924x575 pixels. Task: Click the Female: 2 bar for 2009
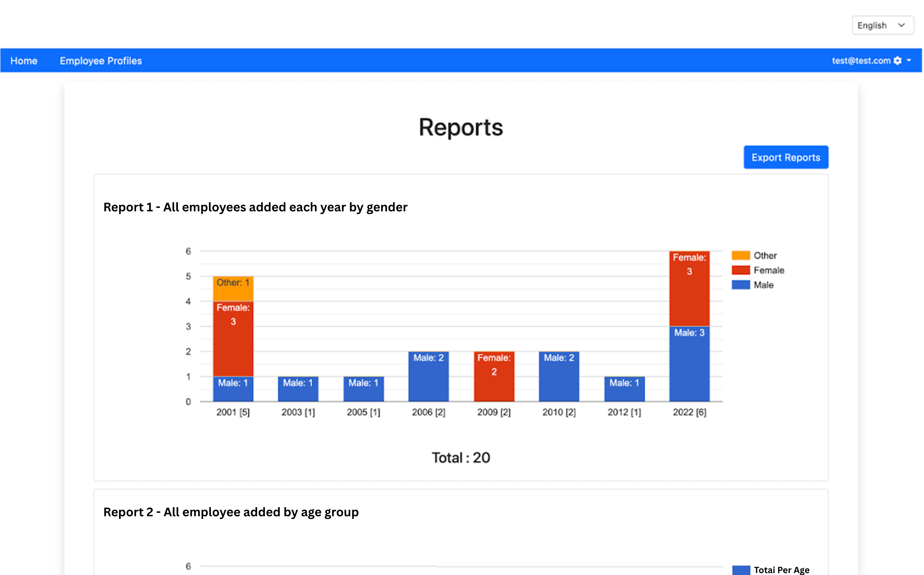(x=494, y=377)
